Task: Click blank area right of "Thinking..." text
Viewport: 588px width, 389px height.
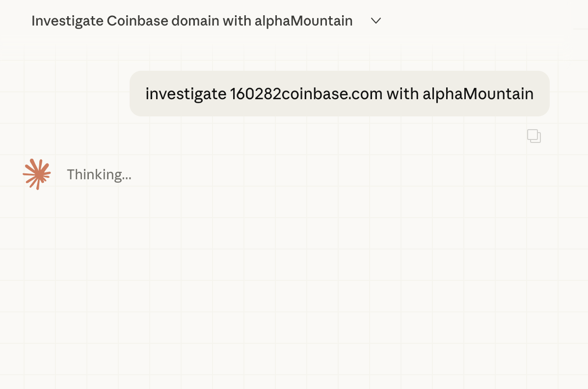Action: coord(319,174)
